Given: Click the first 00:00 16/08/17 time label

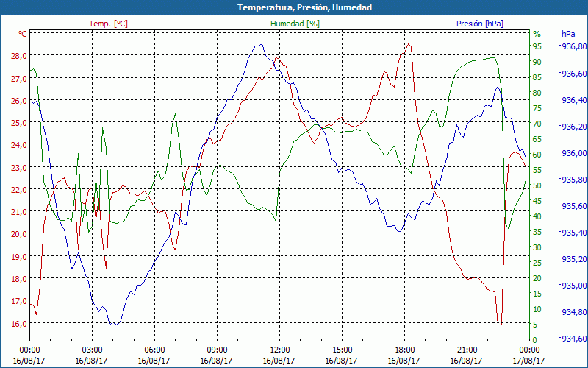Looking at the screenshot, I should click(29, 355).
